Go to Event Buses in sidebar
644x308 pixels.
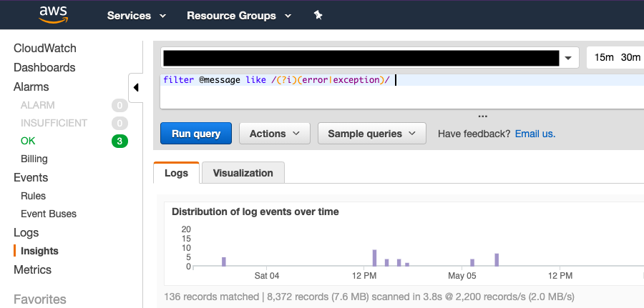[49, 214]
